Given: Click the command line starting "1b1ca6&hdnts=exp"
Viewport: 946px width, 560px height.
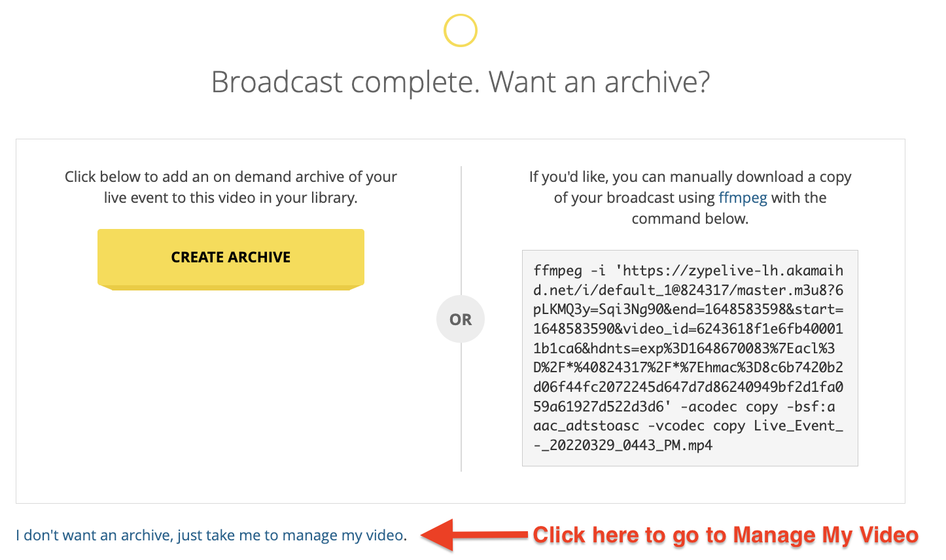Looking at the screenshot, I should (684, 348).
